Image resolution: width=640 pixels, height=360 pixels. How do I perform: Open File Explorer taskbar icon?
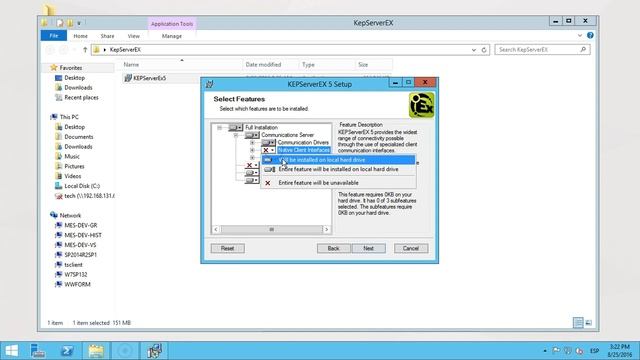point(96,350)
